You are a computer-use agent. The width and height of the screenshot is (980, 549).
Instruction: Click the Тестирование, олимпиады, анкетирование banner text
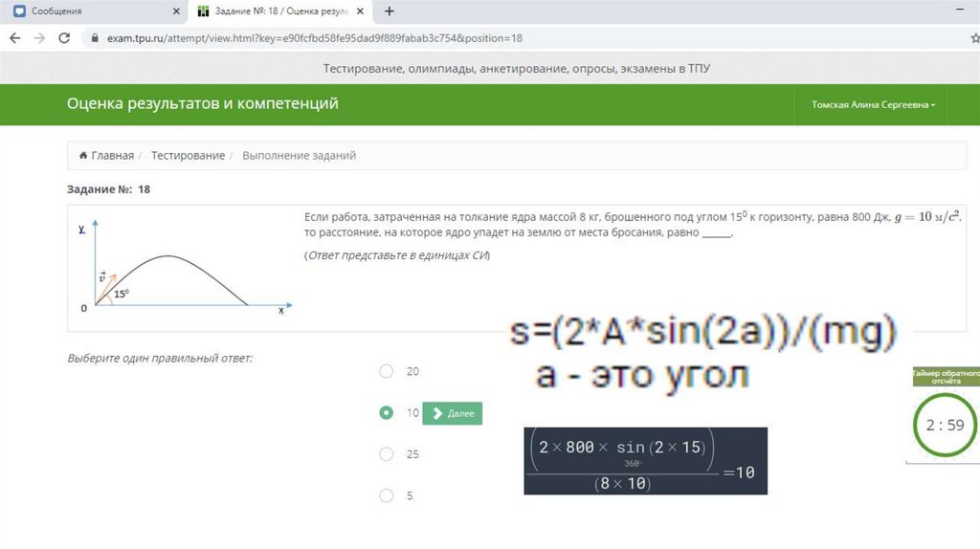point(516,68)
